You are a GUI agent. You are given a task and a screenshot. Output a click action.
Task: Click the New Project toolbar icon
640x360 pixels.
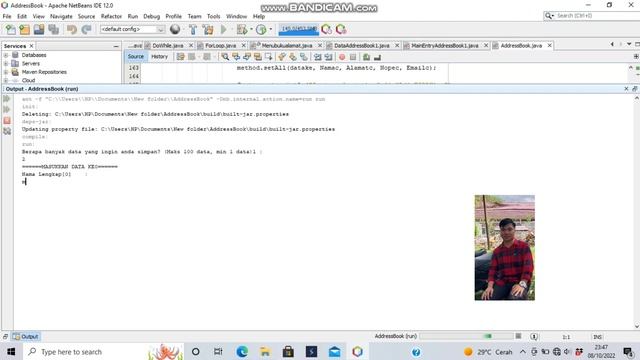coord(24,29)
